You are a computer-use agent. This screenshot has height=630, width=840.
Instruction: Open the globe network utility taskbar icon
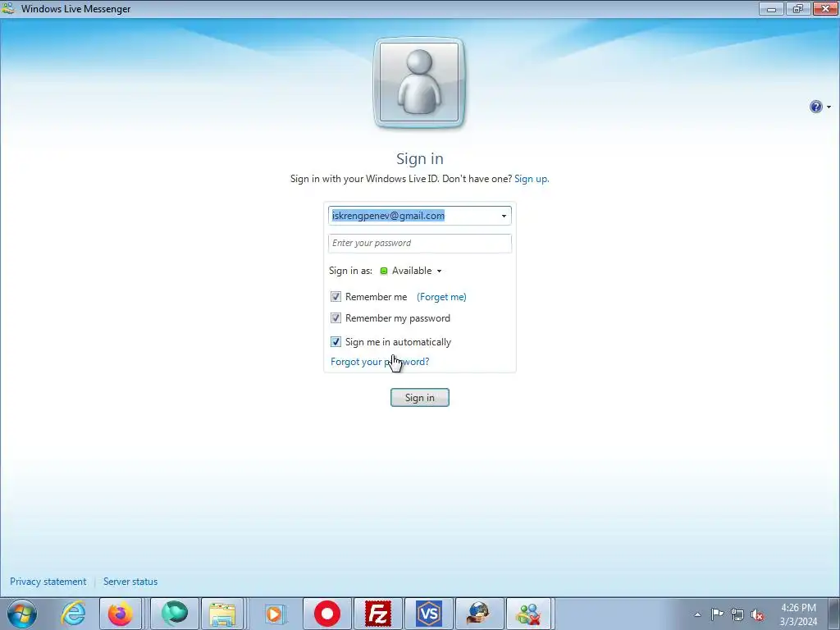pos(478,614)
